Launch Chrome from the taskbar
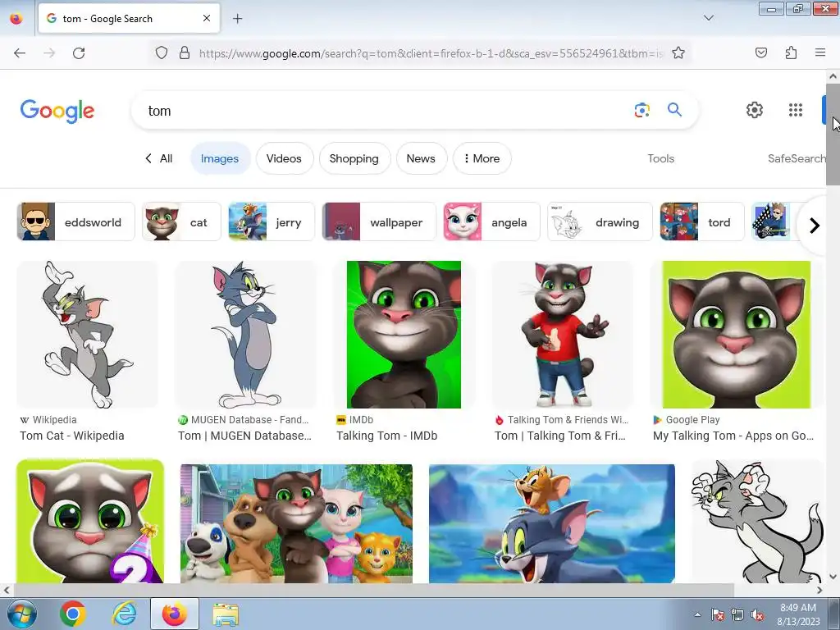840x630 pixels. 73,614
